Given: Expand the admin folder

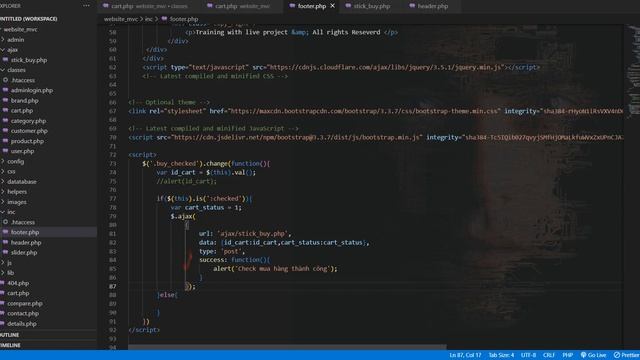Looking at the screenshot, I should pyautogui.click(x=16, y=40).
